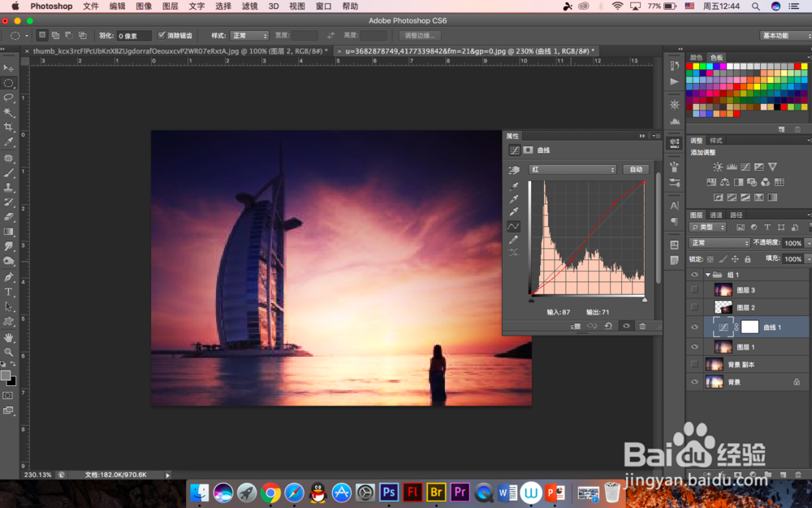
Task: Clip adjustment to layer below icon
Action: pyautogui.click(x=576, y=326)
